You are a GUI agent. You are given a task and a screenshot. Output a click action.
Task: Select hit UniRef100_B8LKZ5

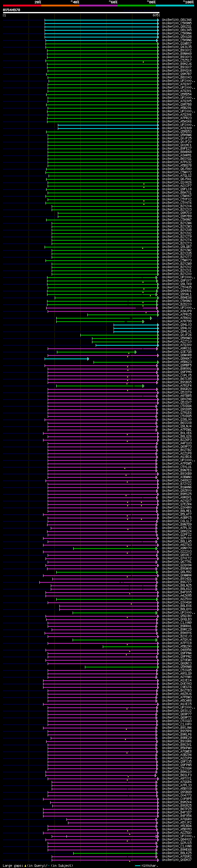click(x=177, y=853)
